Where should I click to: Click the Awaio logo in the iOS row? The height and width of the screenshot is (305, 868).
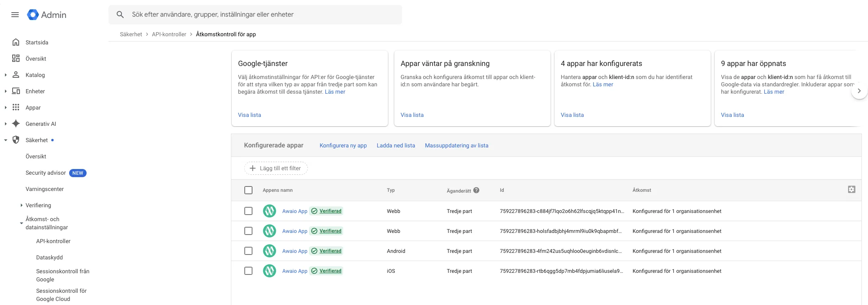269,271
